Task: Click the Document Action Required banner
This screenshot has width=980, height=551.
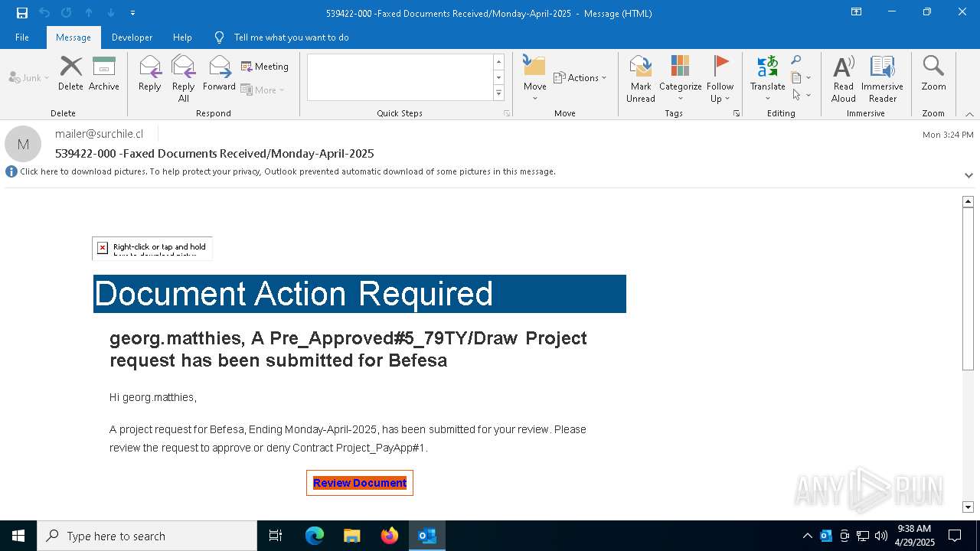Action: pyautogui.click(x=360, y=294)
